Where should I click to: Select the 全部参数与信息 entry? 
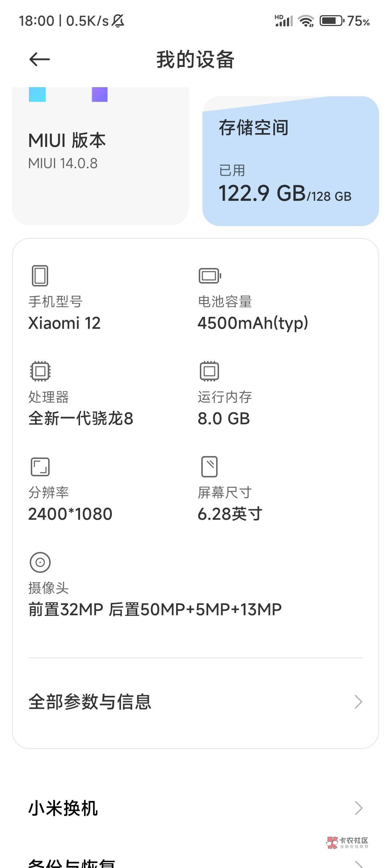pos(90,702)
